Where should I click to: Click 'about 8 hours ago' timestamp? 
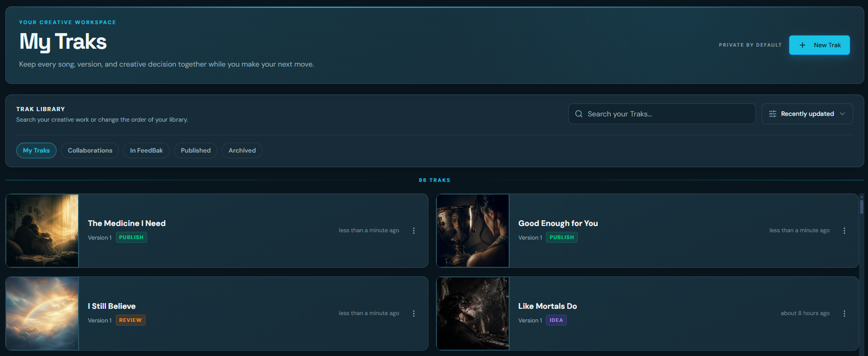[805, 314]
